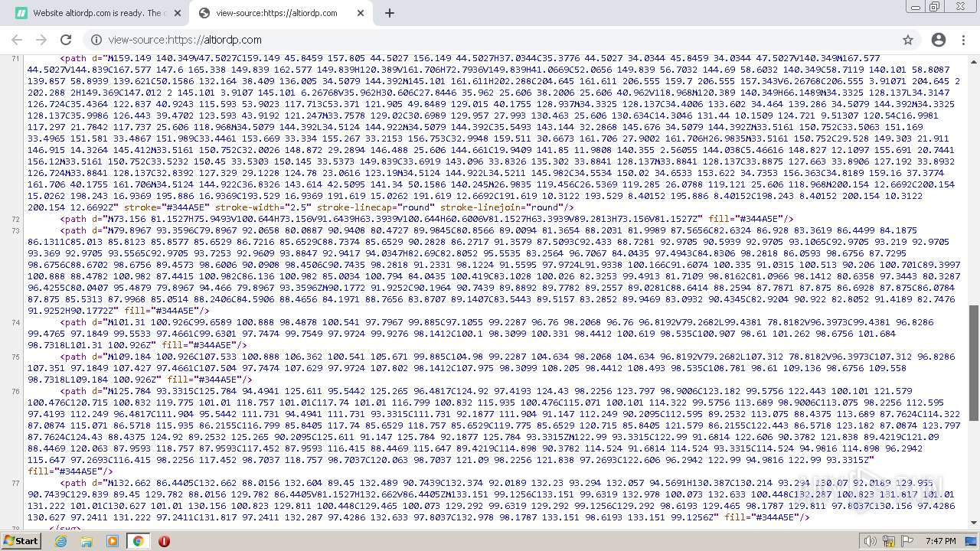Open the network tray icon
The image size is (980, 551).
(x=890, y=541)
